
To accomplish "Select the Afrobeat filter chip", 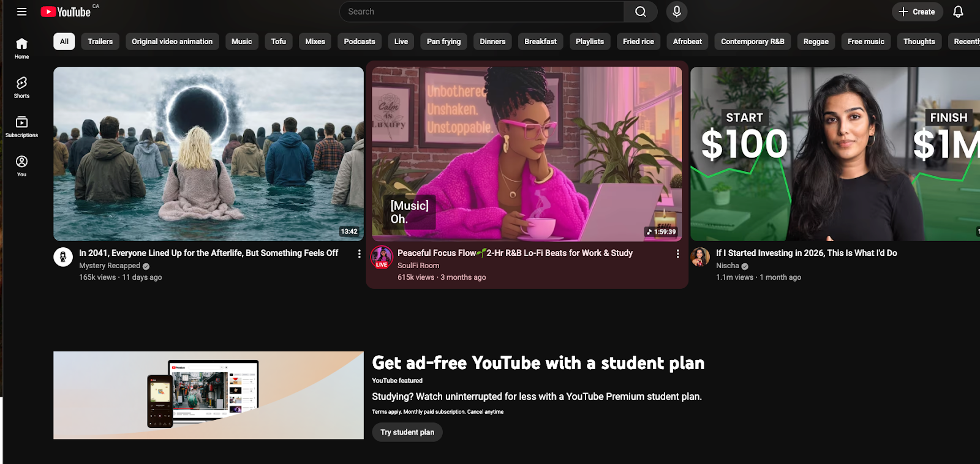I will pos(687,42).
